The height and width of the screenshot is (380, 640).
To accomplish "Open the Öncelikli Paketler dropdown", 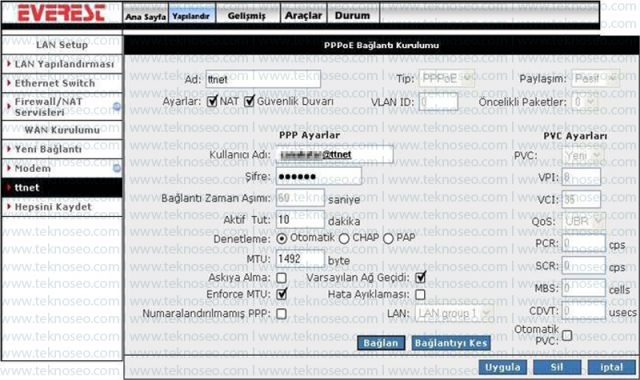I will point(584,102).
